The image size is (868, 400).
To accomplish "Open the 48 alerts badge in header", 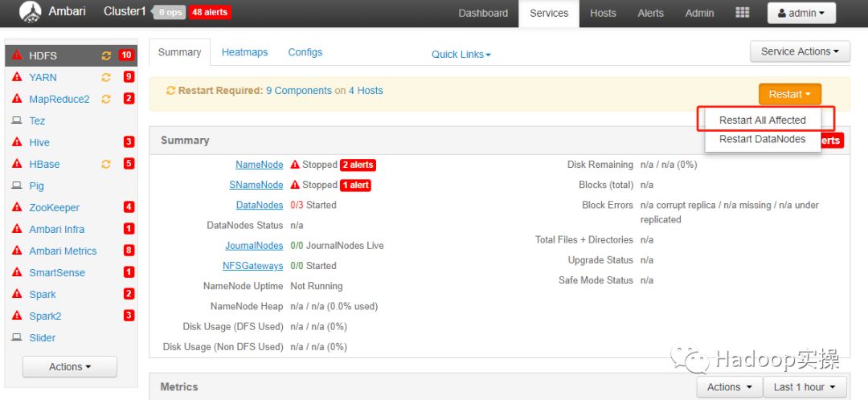I will tap(209, 12).
